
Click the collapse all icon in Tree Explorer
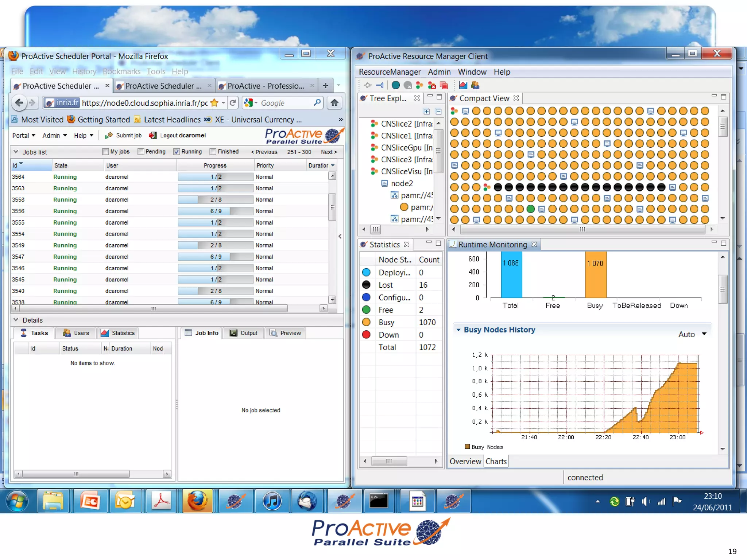tap(438, 111)
